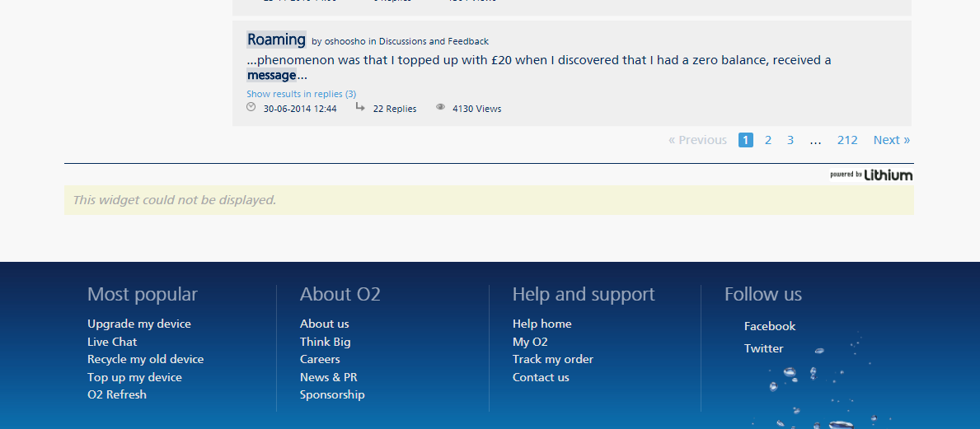Jump to last page 212
Viewport: 980px width, 429px height.
tap(847, 140)
